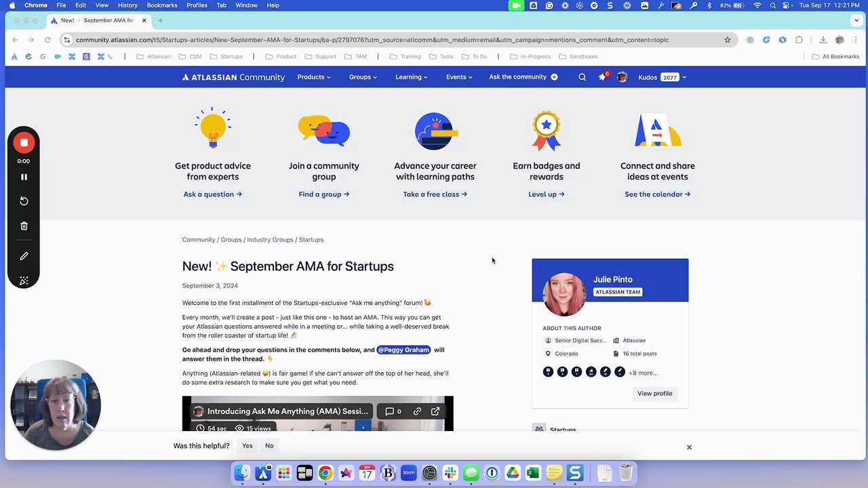
Task: Click the @Peggy Graham mention
Action: coord(403,350)
